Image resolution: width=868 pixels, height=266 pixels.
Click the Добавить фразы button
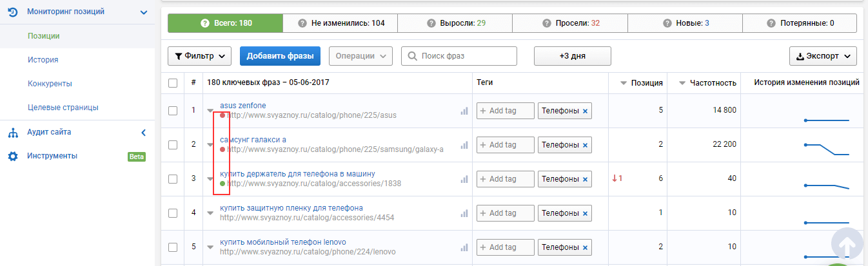[280, 56]
